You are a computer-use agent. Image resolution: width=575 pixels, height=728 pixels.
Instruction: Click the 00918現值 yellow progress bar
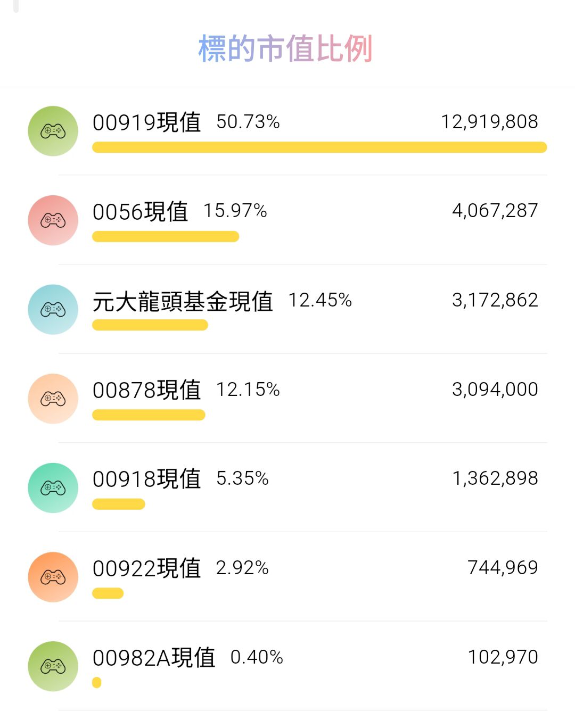119,504
